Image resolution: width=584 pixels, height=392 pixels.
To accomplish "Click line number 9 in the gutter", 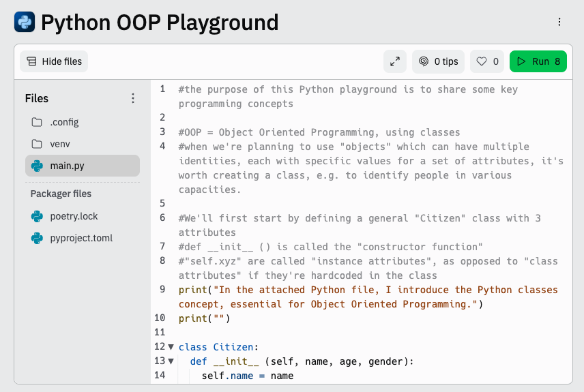I will (162, 289).
